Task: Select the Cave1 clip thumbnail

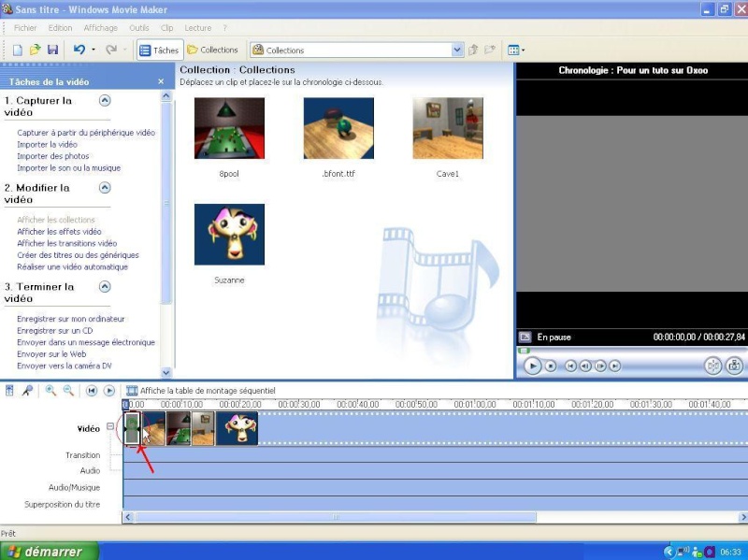Action: [448, 128]
